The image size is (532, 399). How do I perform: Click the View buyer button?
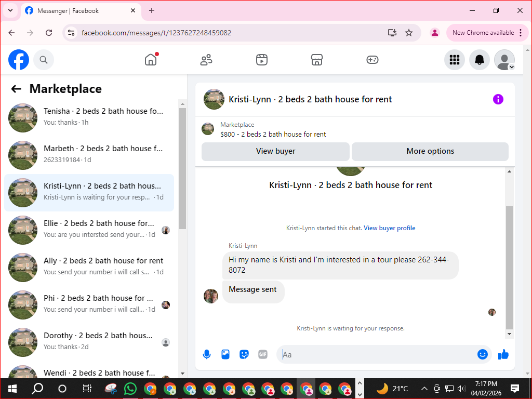click(x=275, y=151)
